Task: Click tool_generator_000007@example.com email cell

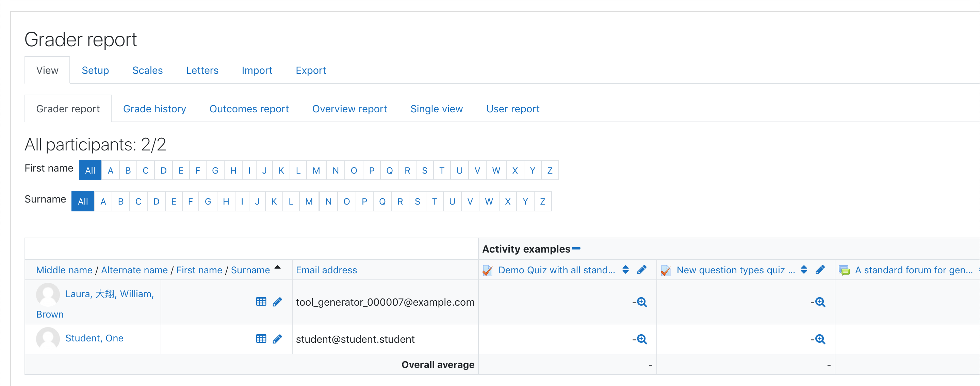Action: [385, 302]
